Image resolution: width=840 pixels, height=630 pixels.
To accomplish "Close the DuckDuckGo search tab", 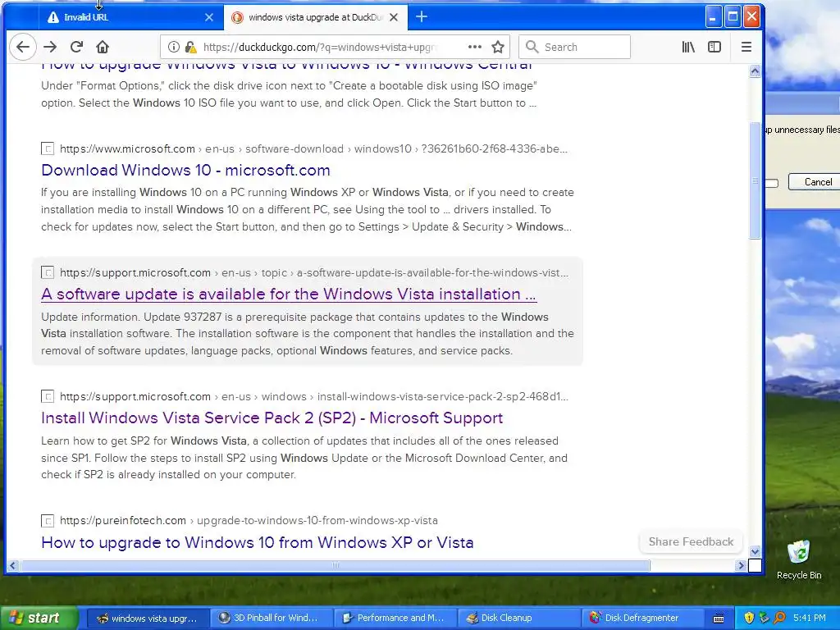I will [x=394, y=17].
